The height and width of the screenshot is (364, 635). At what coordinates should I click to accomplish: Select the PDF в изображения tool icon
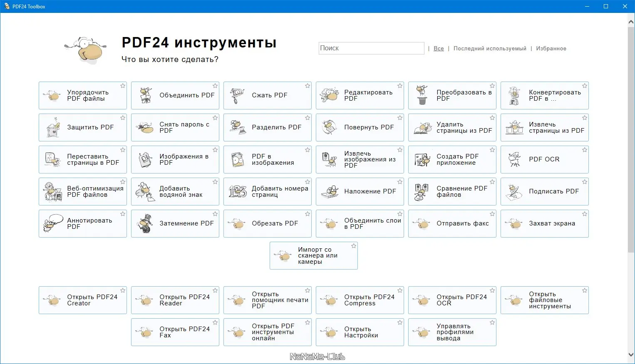pos(238,160)
